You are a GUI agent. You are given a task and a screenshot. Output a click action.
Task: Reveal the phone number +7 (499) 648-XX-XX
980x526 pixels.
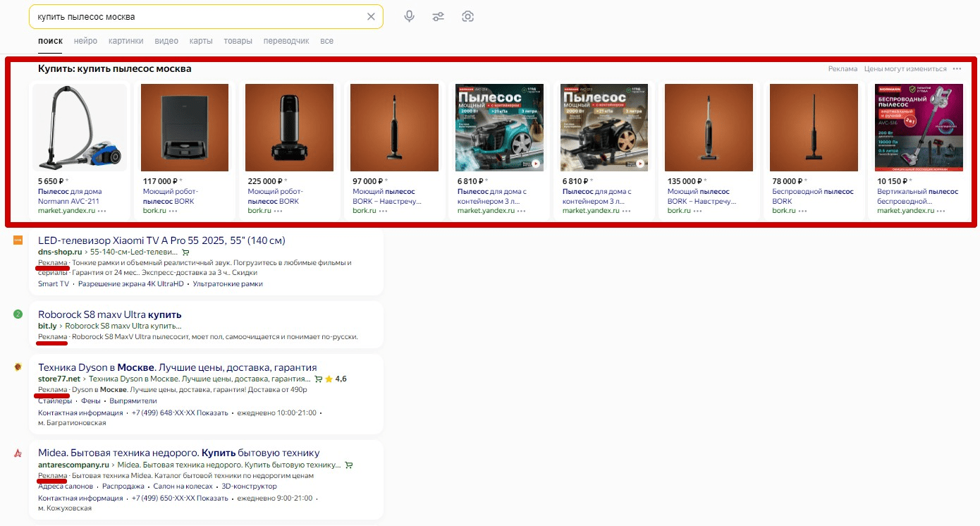180,412
